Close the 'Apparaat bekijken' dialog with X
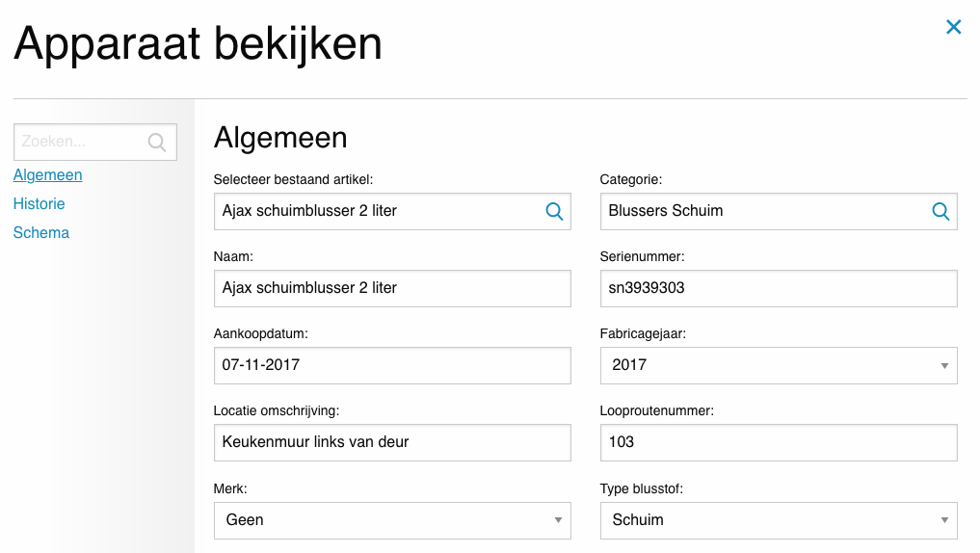980x553 pixels. tap(953, 27)
